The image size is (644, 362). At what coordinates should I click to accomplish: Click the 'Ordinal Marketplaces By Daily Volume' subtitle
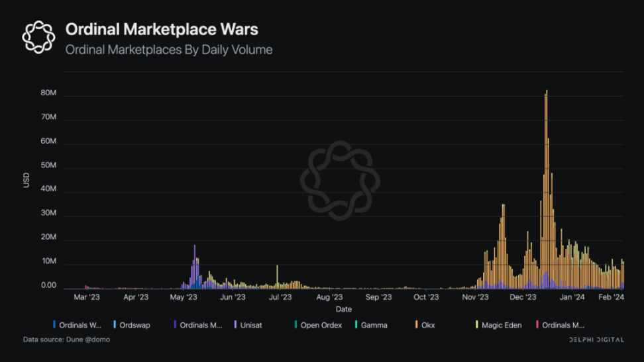[x=168, y=50]
